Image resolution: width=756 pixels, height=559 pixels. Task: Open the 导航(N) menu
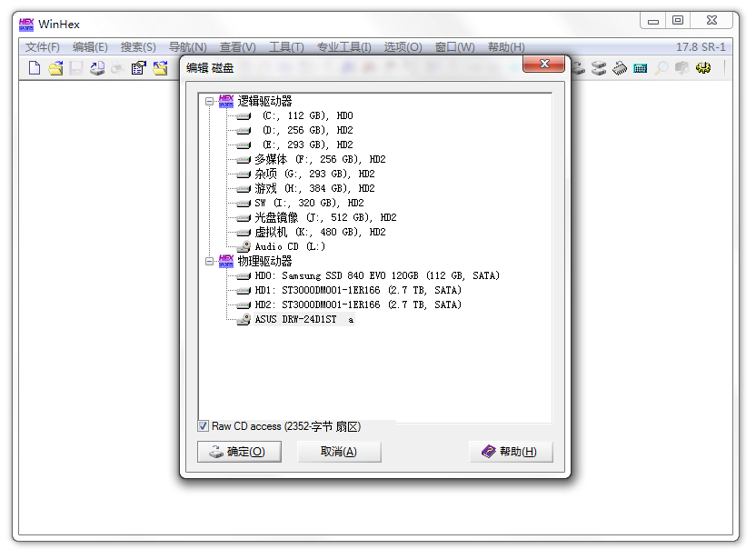pos(187,47)
